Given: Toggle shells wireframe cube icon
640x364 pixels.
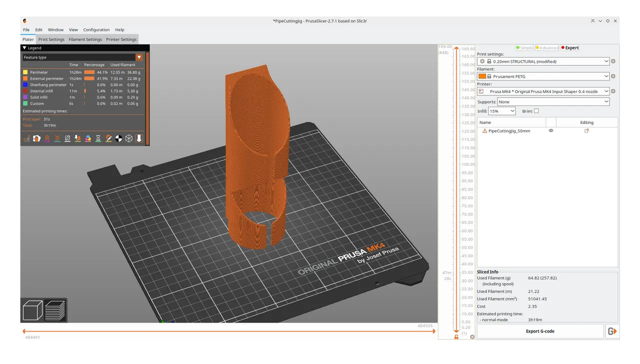Looking at the screenshot, I should 129,138.
